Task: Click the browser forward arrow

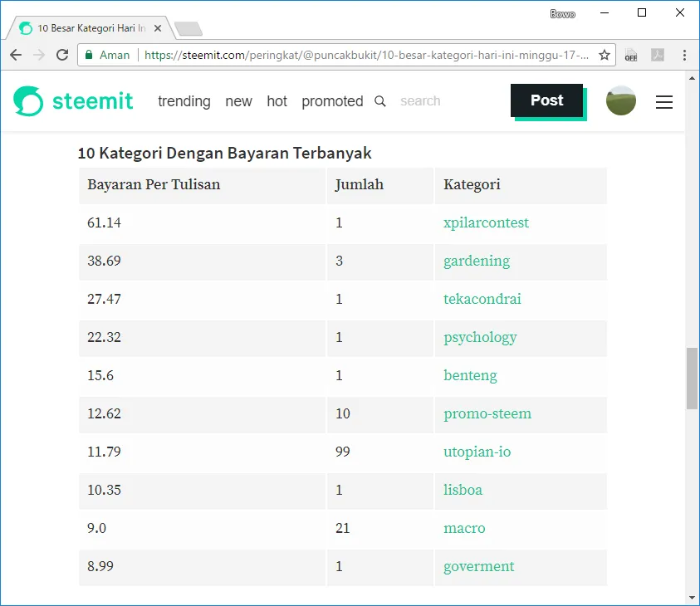Action: coord(39,55)
